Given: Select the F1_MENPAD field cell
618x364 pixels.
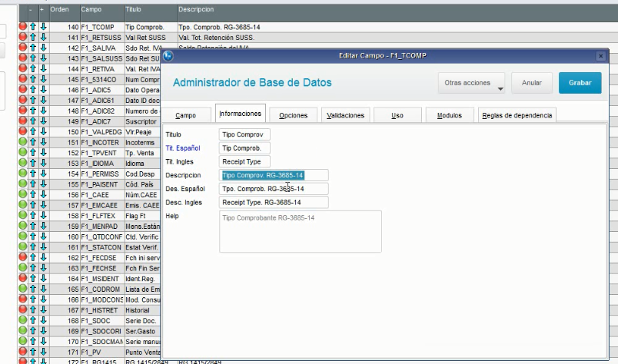Looking at the screenshot, I should (102, 226).
